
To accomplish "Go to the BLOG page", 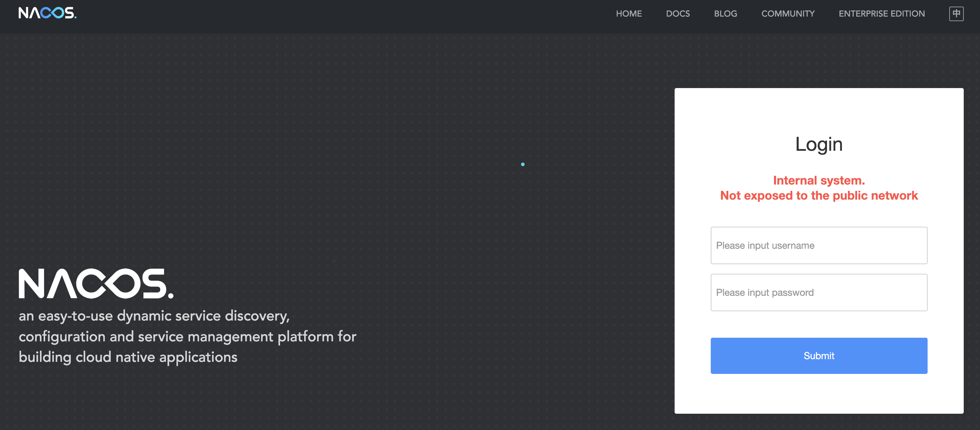I will [725, 14].
